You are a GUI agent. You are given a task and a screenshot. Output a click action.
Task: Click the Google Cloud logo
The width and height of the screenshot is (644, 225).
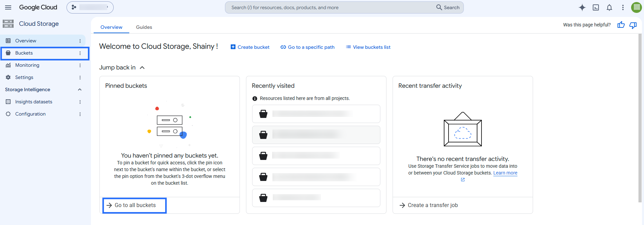[x=38, y=7]
